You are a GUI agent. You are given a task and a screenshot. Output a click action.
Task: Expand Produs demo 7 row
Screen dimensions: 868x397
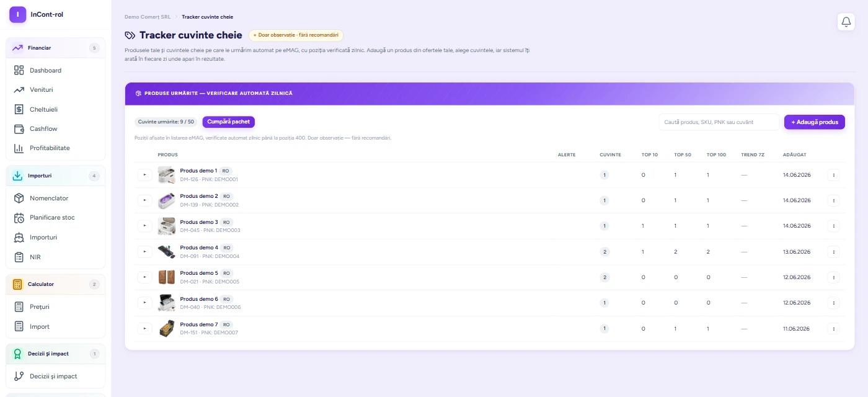pos(144,328)
